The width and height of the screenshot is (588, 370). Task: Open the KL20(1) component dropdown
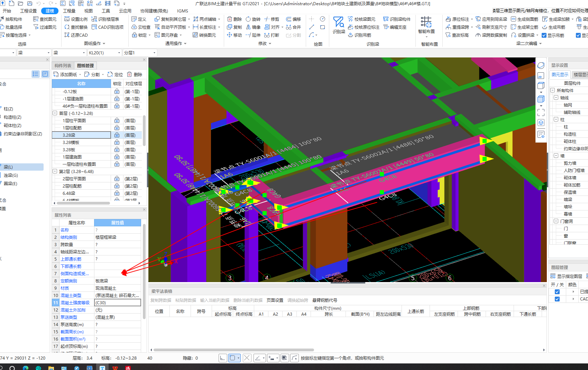tap(104, 53)
